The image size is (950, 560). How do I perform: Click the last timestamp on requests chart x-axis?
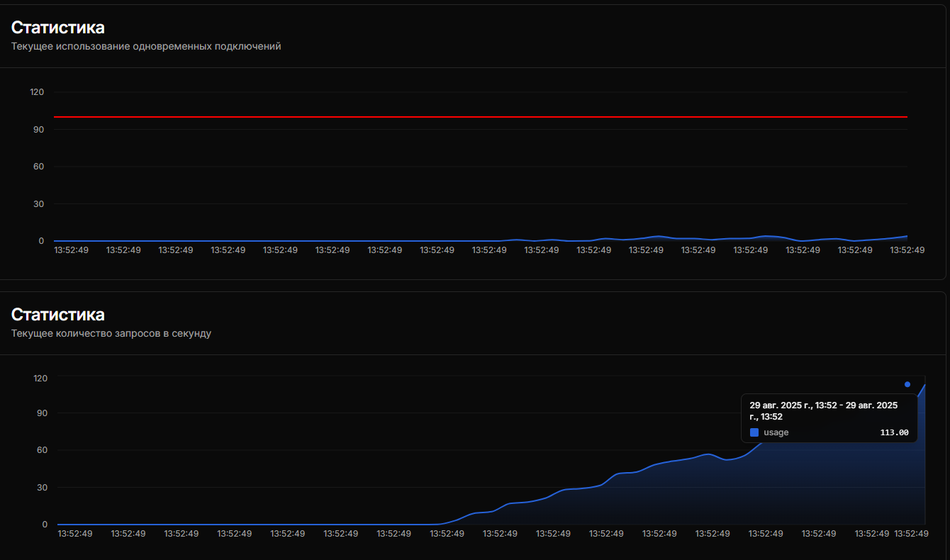click(912, 534)
